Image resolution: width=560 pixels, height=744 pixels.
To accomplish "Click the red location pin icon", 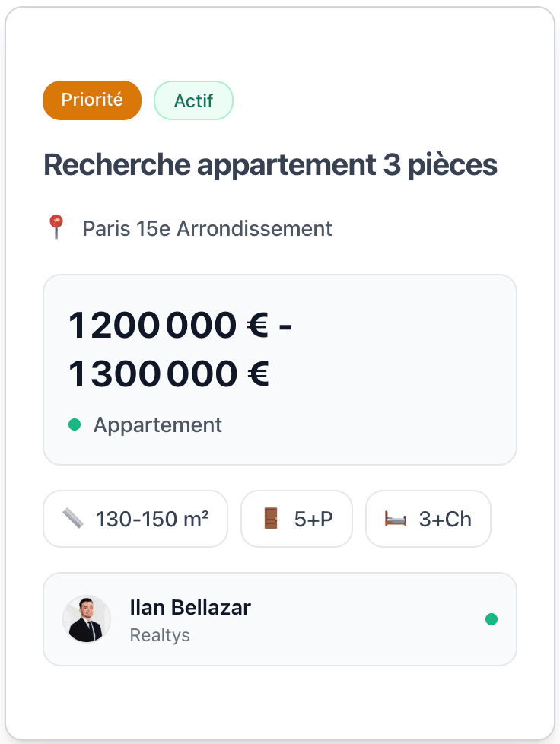I will coord(56,227).
